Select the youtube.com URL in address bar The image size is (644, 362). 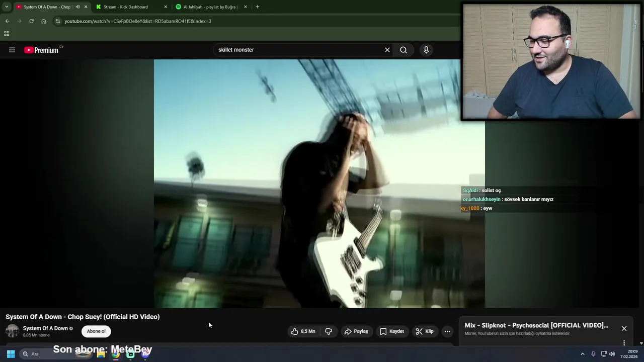138,21
